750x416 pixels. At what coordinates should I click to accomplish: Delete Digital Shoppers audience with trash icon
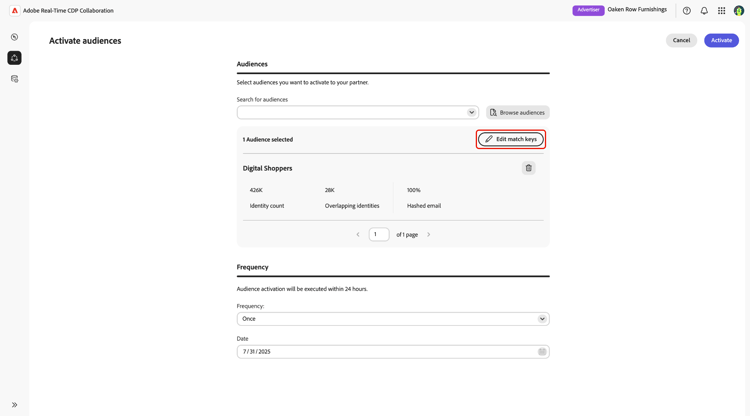pos(529,168)
